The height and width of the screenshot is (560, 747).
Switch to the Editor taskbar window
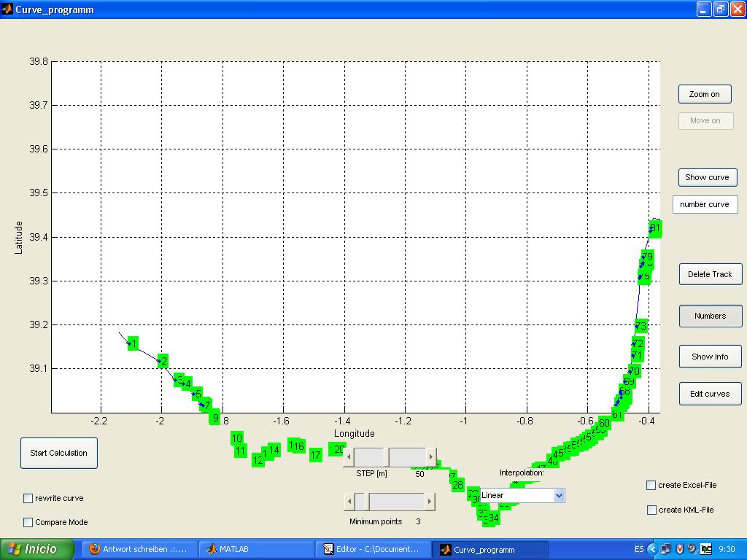373,550
